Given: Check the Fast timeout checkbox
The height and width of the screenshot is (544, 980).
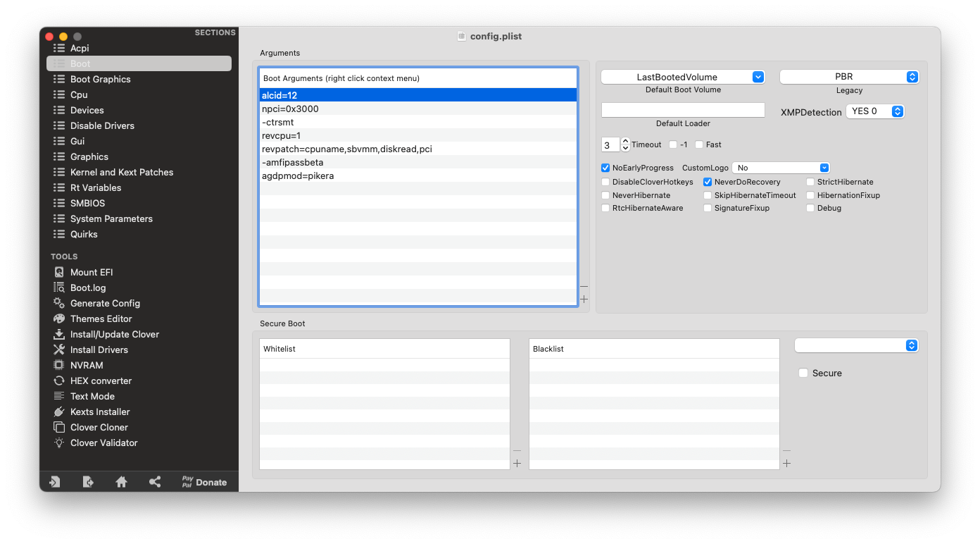Looking at the screenshot, I should 699,144.
